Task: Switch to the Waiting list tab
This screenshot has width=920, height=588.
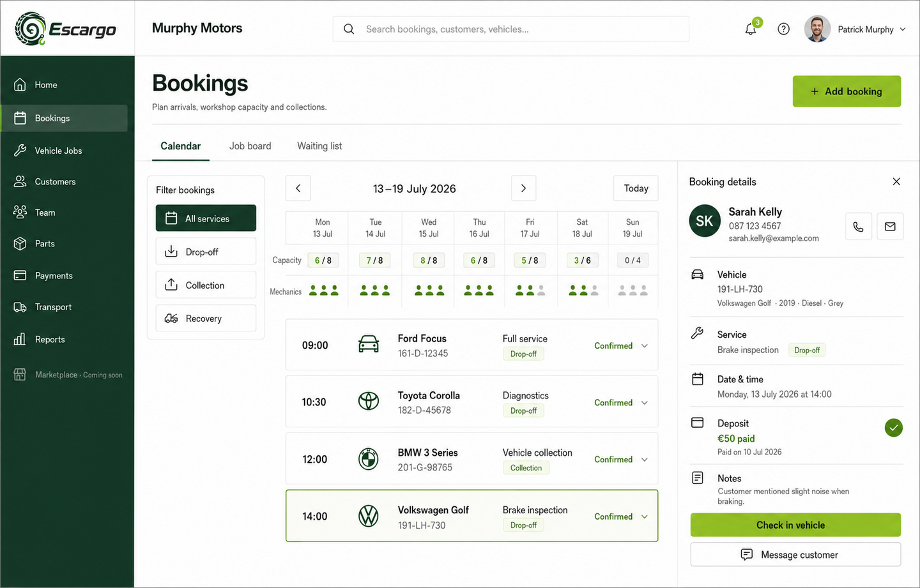Action: click(319, 146)
